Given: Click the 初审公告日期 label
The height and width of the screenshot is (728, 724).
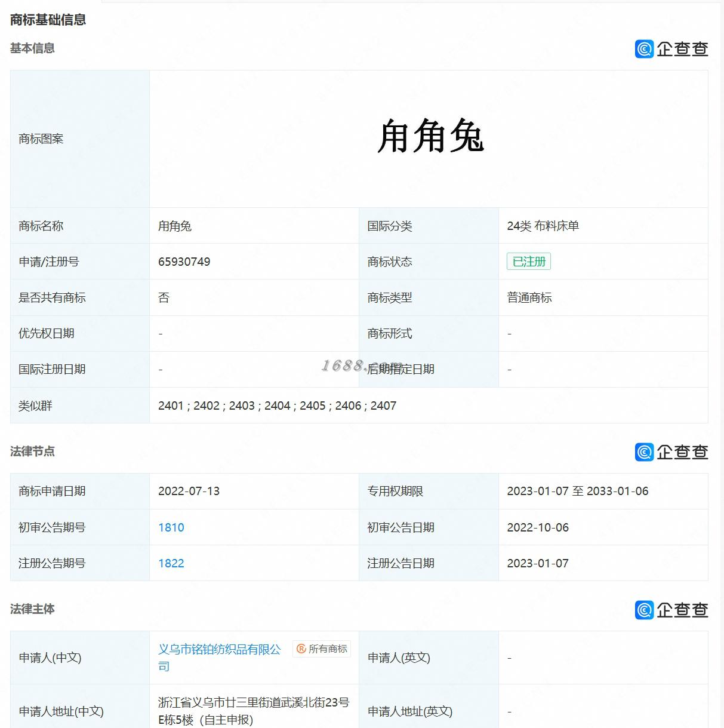Looking at the screenshot, I should click(x=401, y=527).
